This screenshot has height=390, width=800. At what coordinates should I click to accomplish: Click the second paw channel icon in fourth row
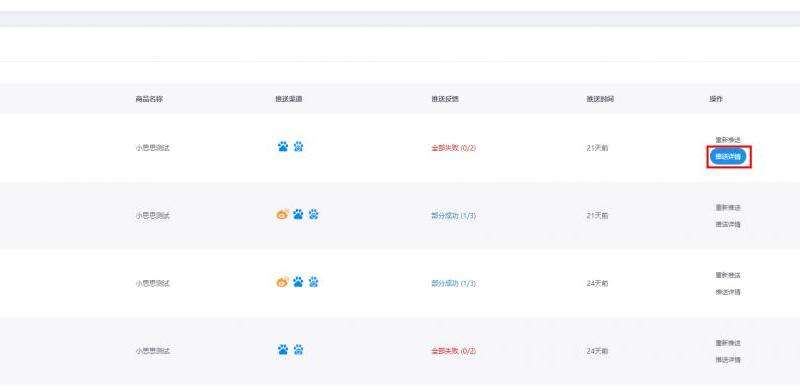point(298,350)
